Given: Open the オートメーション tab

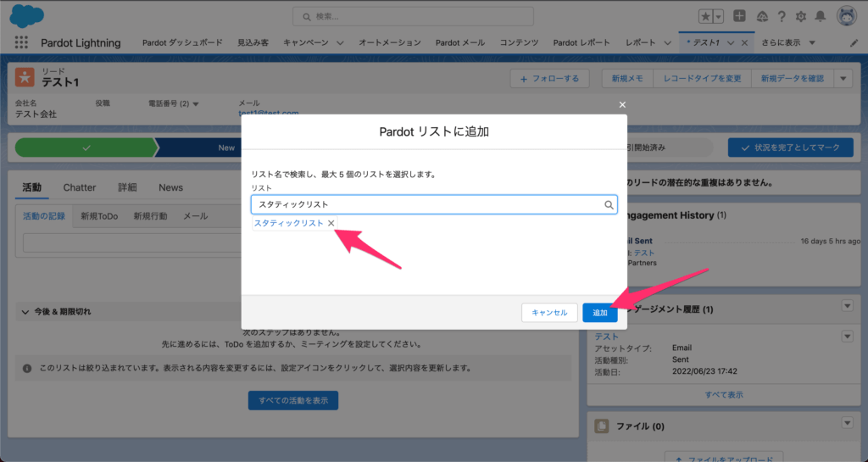Looking at the screenshot, I should pos(390,42).
